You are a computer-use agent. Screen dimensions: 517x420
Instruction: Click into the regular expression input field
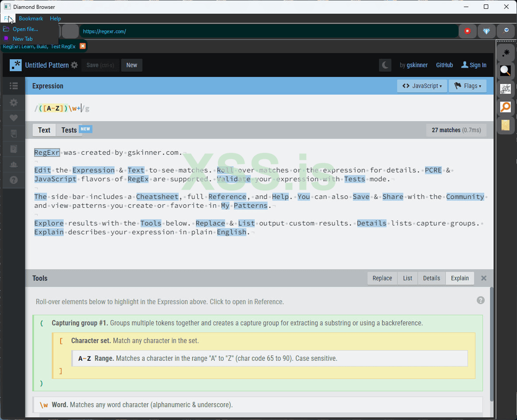pyautogui.click(x=259, y=108)
